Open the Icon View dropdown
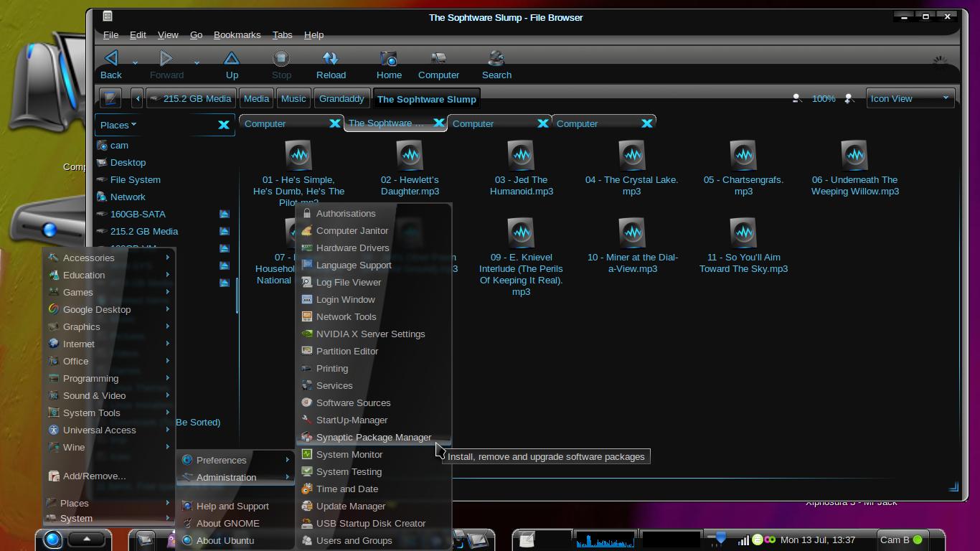 [910, 98]
